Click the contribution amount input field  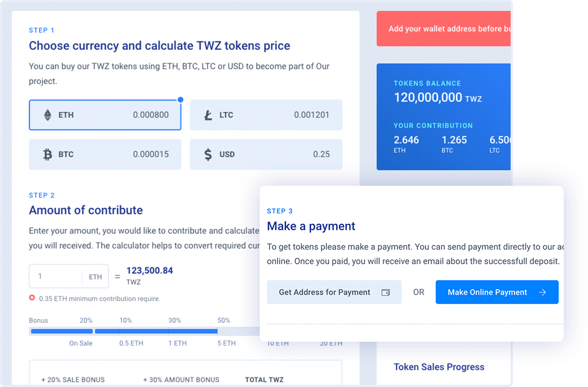(55, 276)
